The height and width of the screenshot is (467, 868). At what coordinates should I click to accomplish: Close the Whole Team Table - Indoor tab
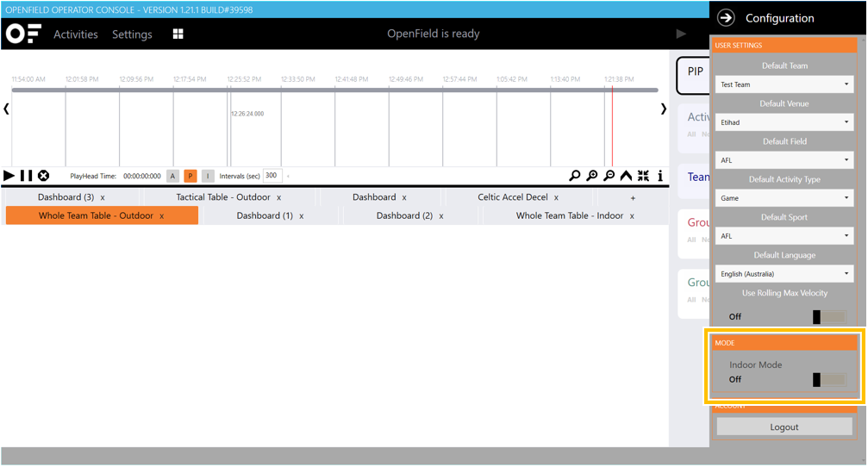pos(632,216)
